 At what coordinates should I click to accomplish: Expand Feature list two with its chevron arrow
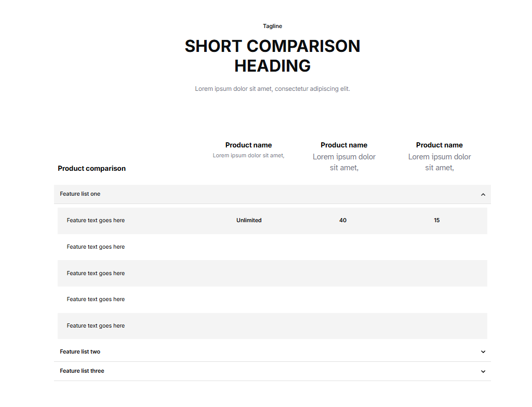coord(483,352)
